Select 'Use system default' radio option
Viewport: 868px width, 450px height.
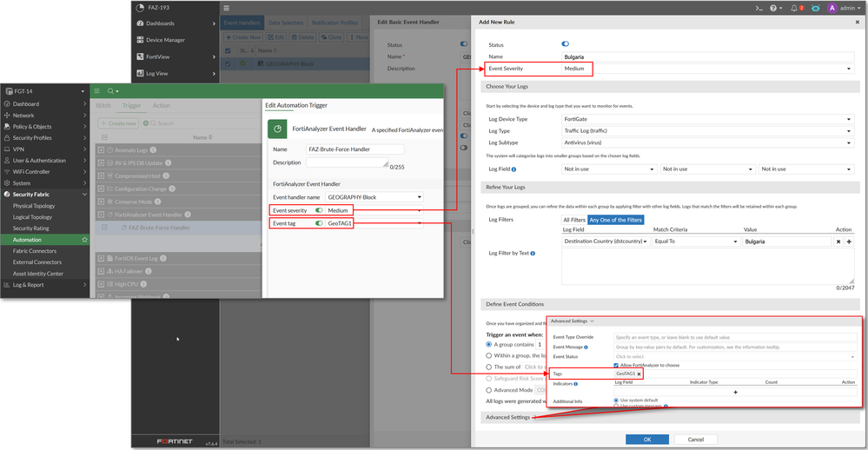click(616, 400)
